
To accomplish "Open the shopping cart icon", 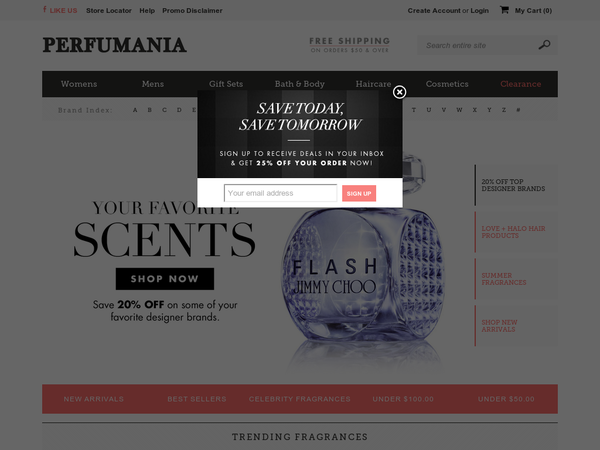I will tap(504, 10).
